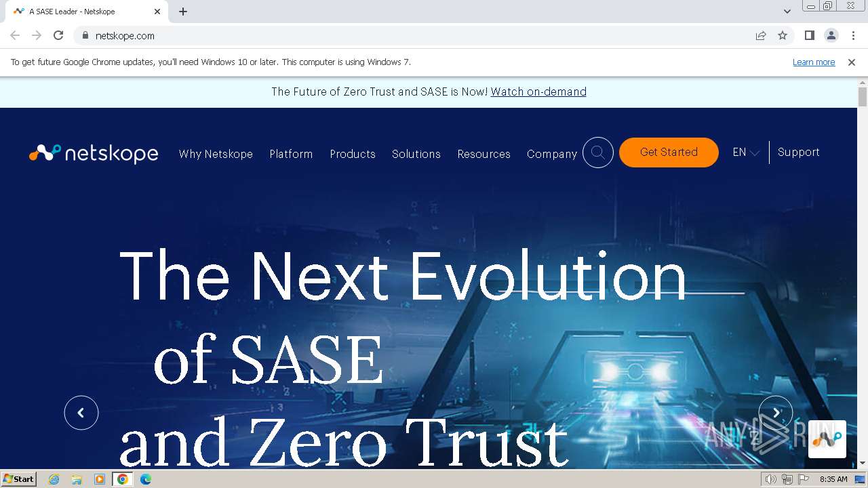The width and height of the screenshot is (868, 488).
Task: Open Windows Explorer folder in taskbar
Action: (x=77, y=479)
